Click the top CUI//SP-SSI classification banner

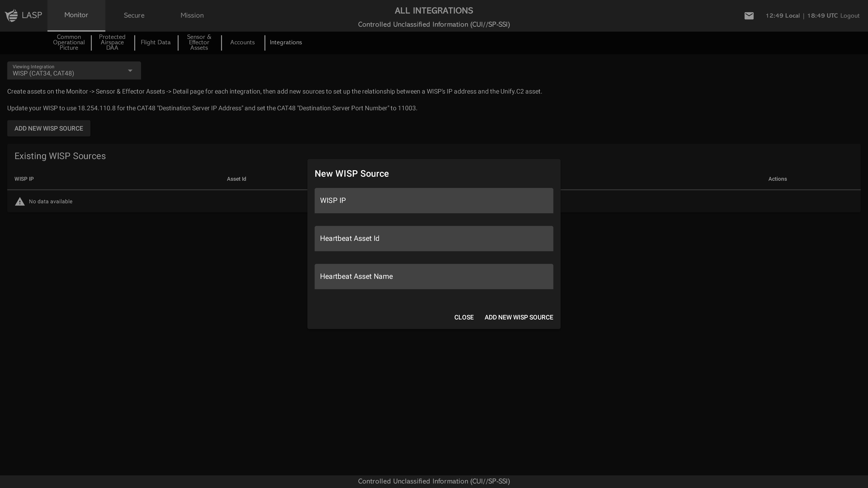click(x=434, y=25)
